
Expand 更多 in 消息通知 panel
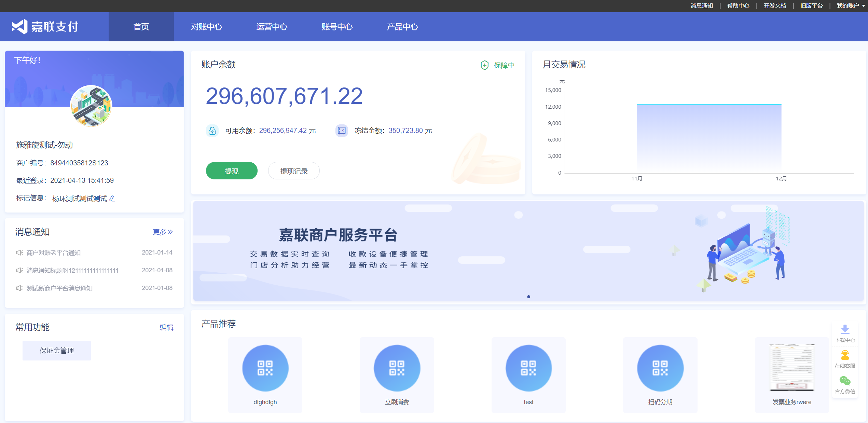(163, 232)
